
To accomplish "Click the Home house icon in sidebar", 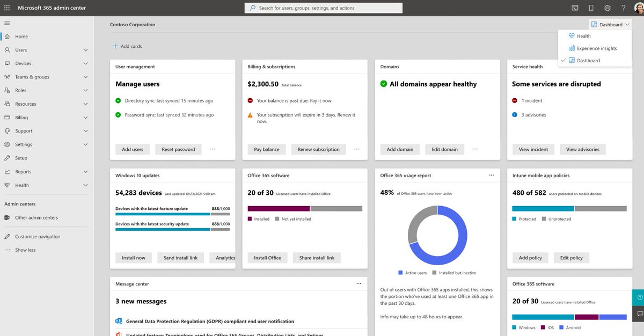I will [x=7, y=36].
